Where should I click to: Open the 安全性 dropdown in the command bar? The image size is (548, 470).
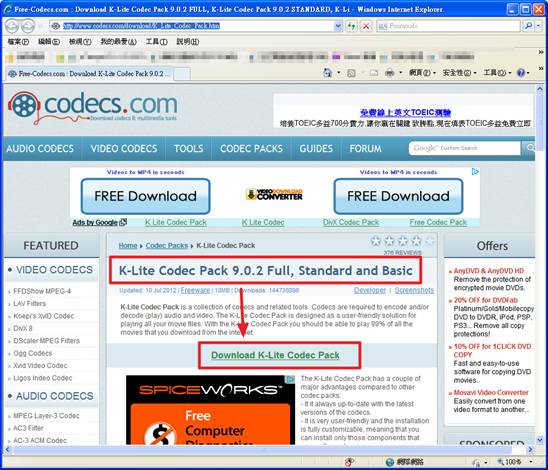pyautogui.click(x=459, y=73)
